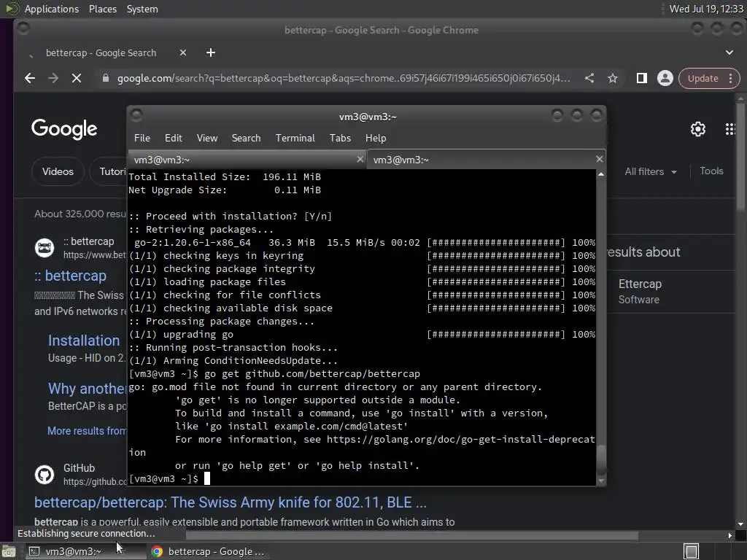Screen dimensions: 747x560
Task: Open the Installation sublink
Action: click(84, 341)
